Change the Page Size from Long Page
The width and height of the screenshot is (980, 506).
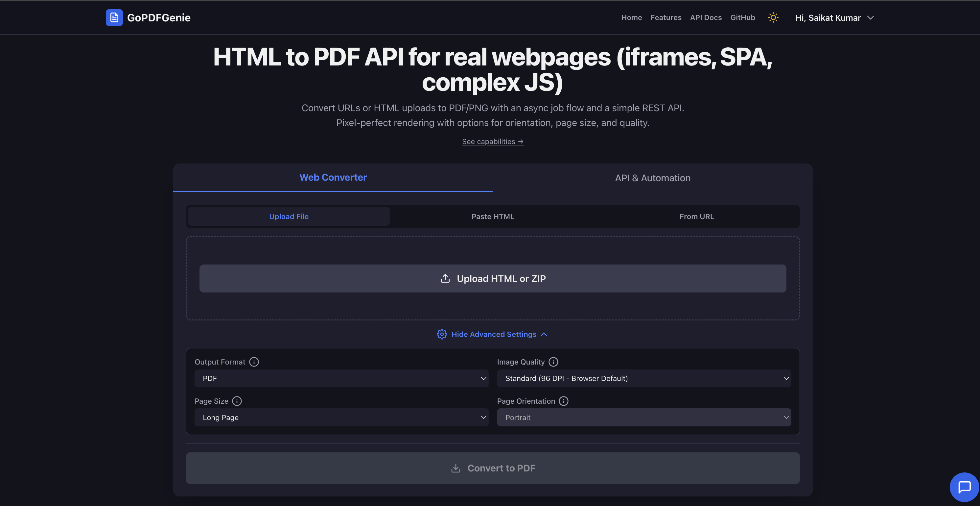pos(341,417)
